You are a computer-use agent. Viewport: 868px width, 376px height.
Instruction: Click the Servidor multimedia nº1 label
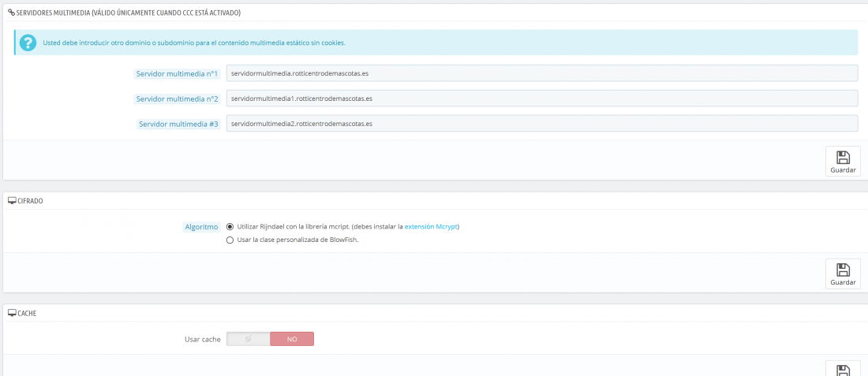click(177, 73)
